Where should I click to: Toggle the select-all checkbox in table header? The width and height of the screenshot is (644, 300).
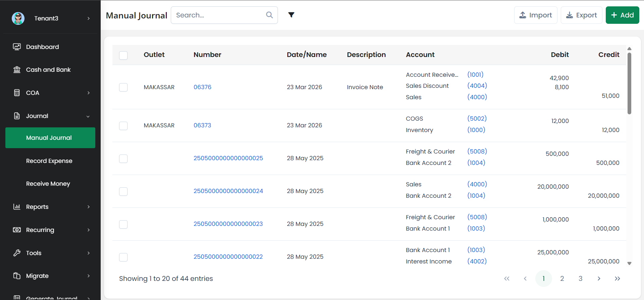123,55
